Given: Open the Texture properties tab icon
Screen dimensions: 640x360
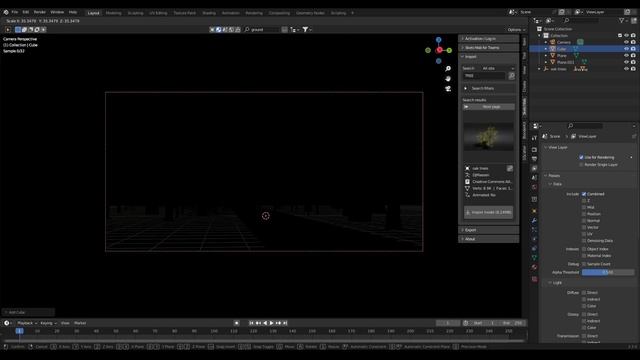Looking at the screenshot, I should click(x=534, y=279).
